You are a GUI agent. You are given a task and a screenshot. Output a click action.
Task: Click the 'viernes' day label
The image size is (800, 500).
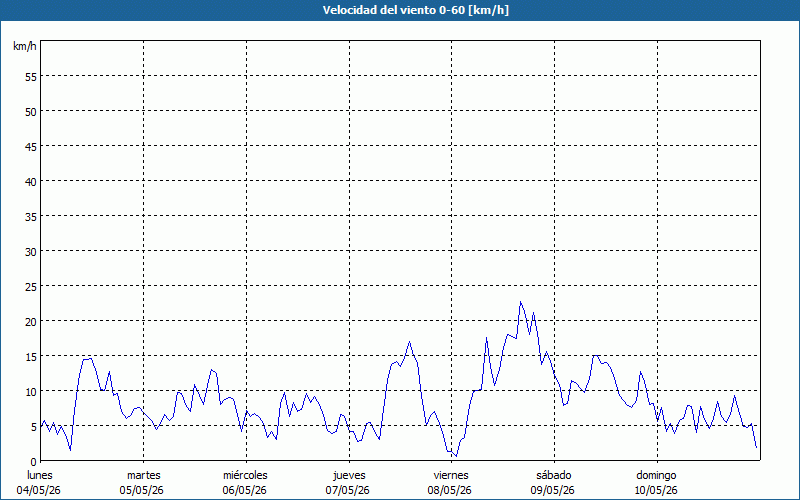coord(451,475)
